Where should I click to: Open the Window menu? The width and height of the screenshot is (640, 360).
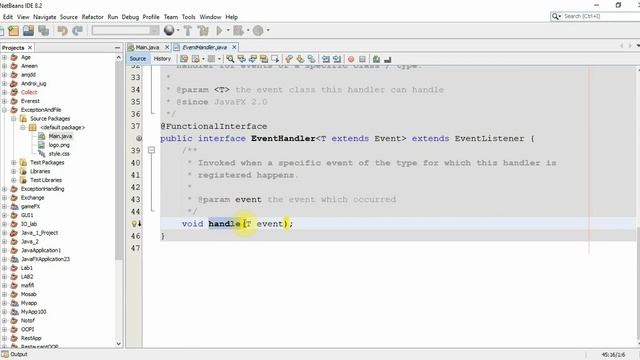click(x=210, y=17)
